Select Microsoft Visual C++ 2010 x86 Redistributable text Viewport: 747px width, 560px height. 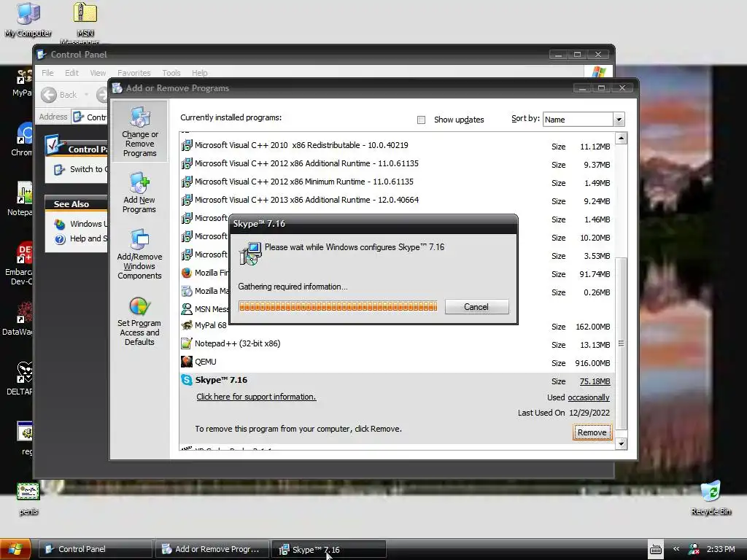(x=301, y=145)
